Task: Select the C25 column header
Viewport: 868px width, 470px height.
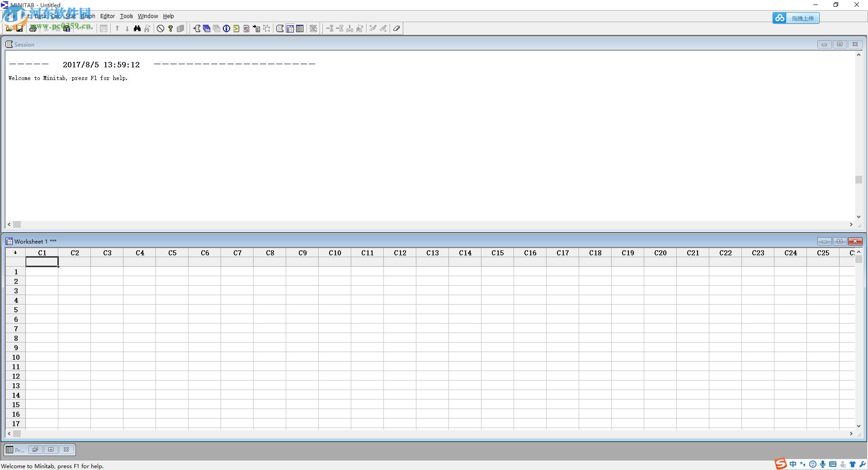Action: [x=823, y=253]
